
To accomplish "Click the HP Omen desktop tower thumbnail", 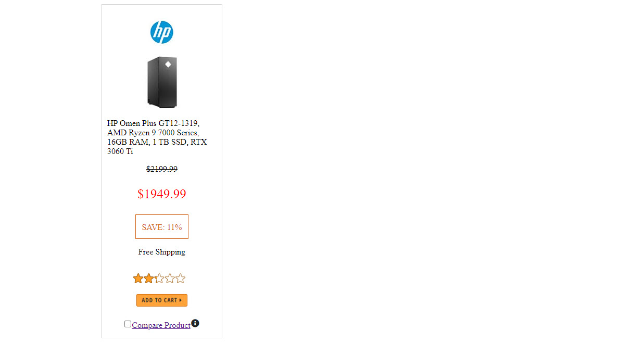I will [x=162, y=82].
